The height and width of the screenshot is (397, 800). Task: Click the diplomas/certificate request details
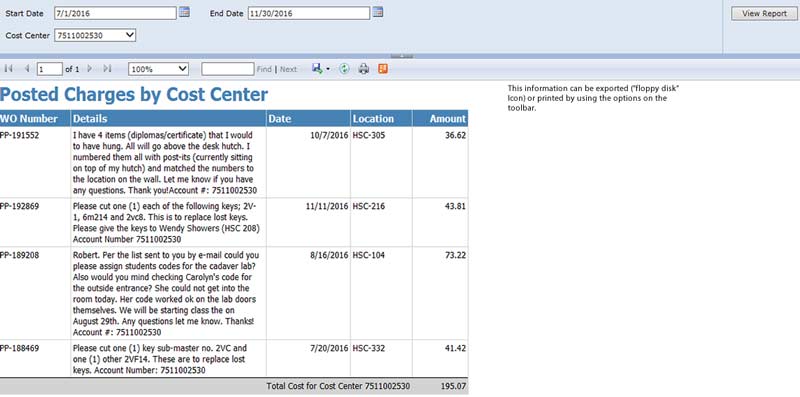pos(166,163)
